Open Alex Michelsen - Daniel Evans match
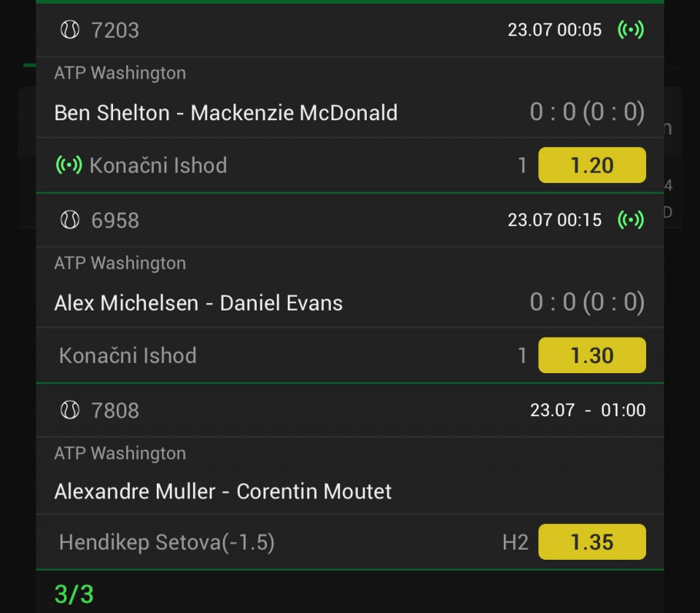700x613 pixels. tap(198, 303)
